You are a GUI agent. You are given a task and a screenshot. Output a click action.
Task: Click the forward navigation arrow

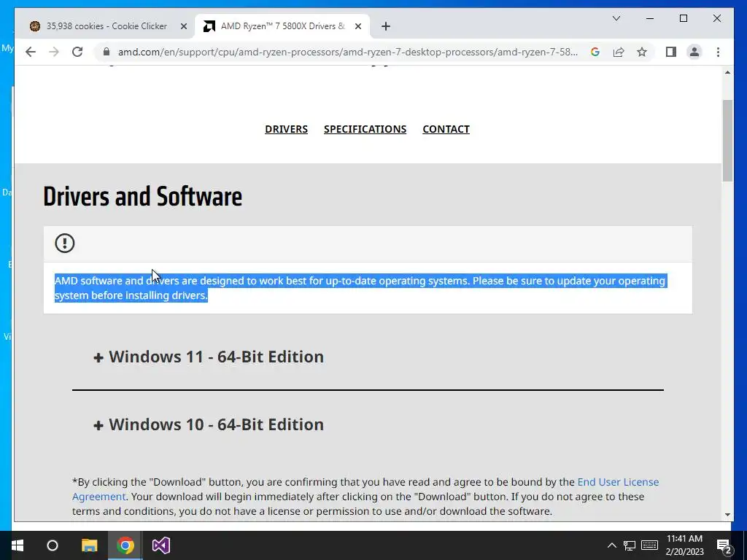point(54,52)
